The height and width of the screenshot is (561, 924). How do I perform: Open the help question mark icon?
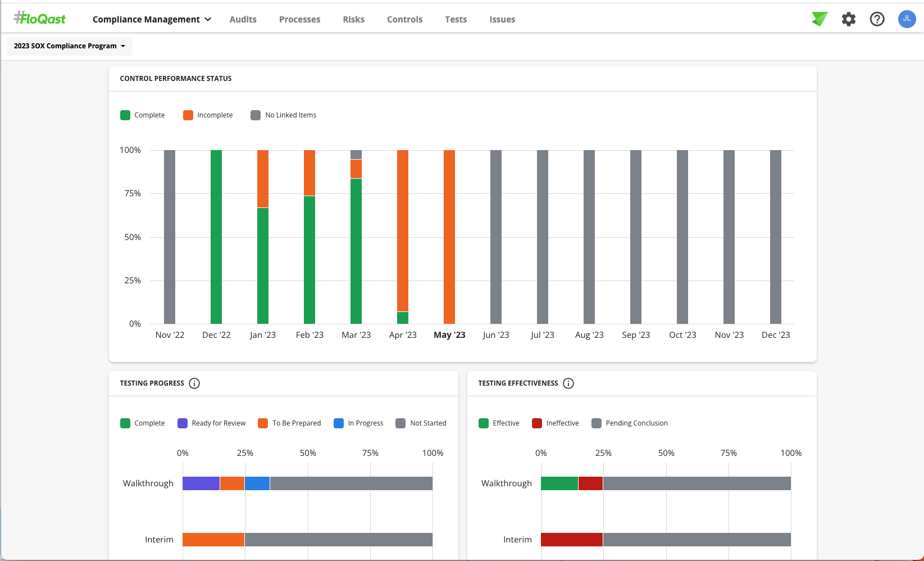coord(877,19)
